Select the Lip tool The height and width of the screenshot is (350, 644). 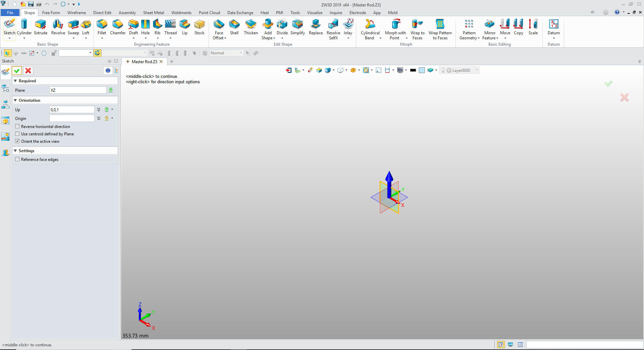pos(184,27)
